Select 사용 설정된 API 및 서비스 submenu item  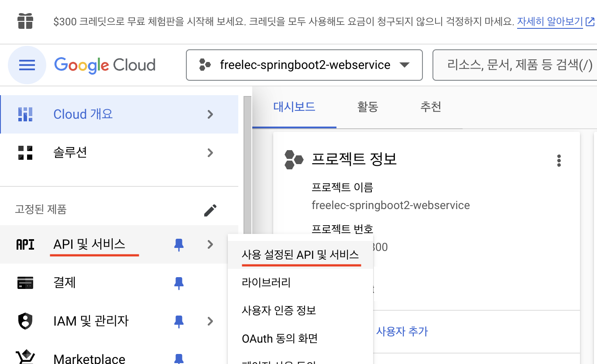tap(301, 255)
